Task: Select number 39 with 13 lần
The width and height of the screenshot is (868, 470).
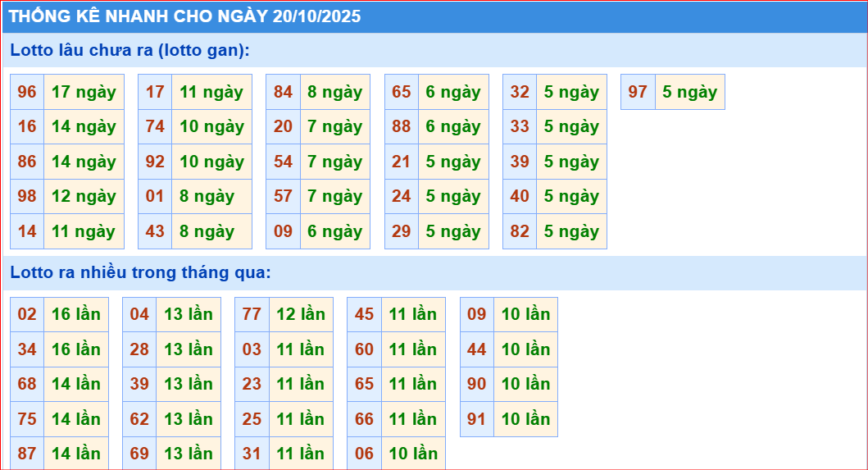Action: pos(139,384)
